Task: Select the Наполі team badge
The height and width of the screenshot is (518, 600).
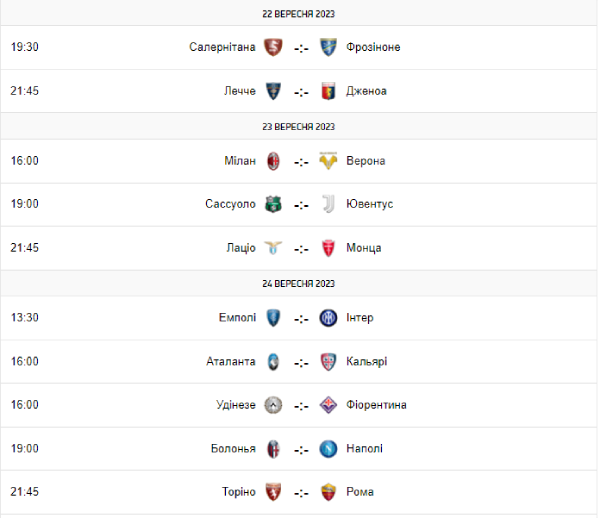Action: 327,448
